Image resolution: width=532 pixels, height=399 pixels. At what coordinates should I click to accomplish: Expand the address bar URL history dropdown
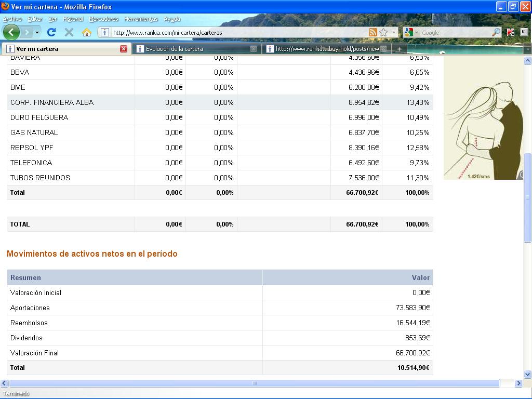[394, 32]
